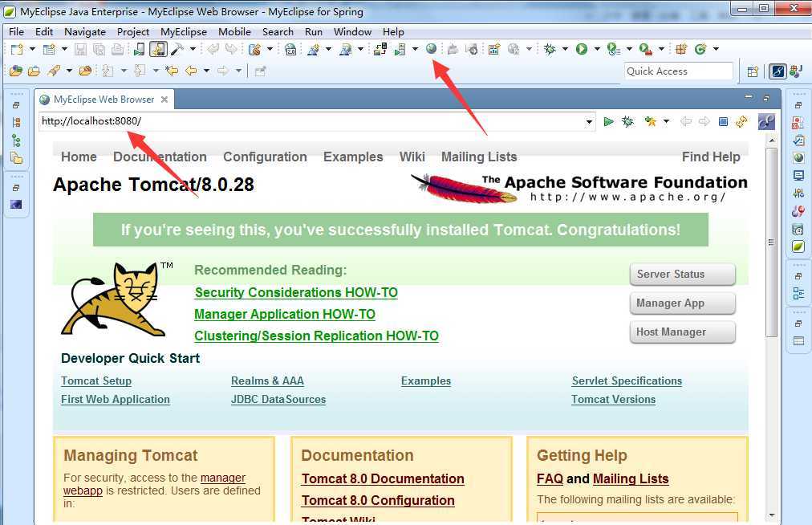Expand the Debug launch dropdown arrow
The width and height of the screenshot is (812, 525).
coord(565,49)
